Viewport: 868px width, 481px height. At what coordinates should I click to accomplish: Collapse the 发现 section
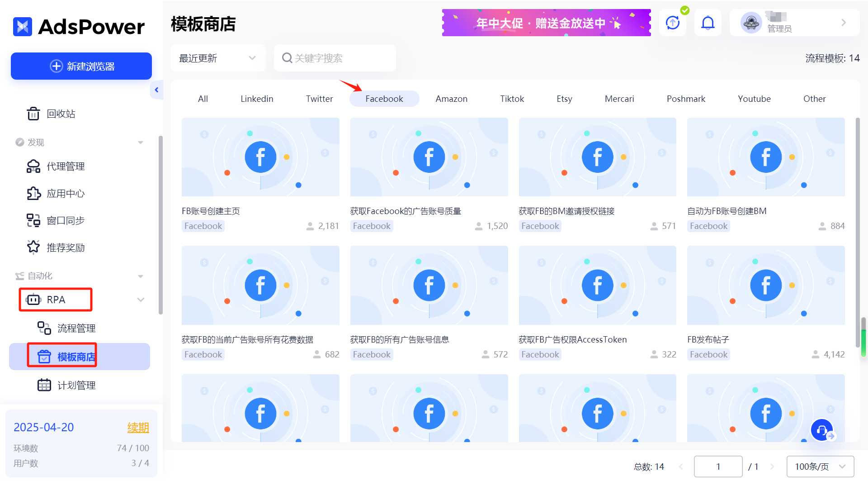tap(141, 143)
